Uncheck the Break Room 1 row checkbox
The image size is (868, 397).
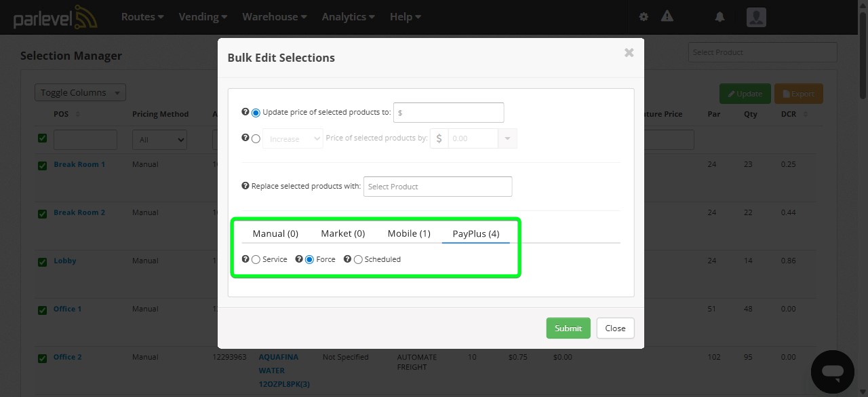(x=42, y=166)
